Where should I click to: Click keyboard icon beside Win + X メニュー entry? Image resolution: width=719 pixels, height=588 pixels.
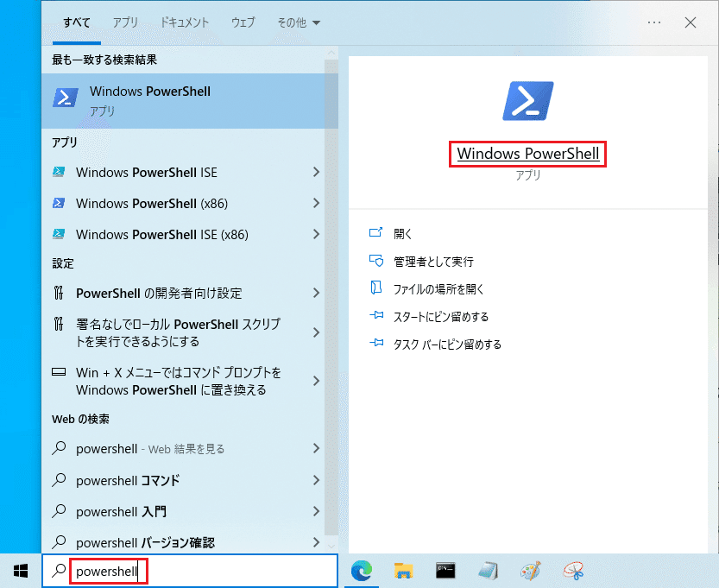coord(59,372)
